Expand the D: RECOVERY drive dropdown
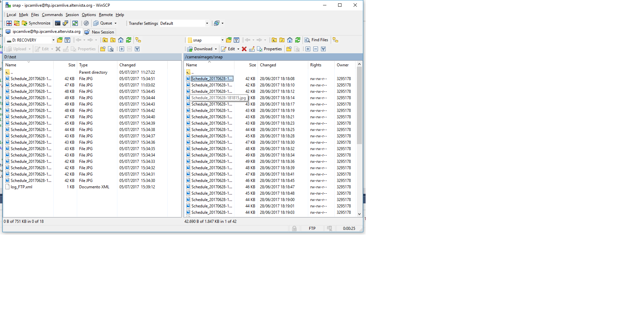 53,40
